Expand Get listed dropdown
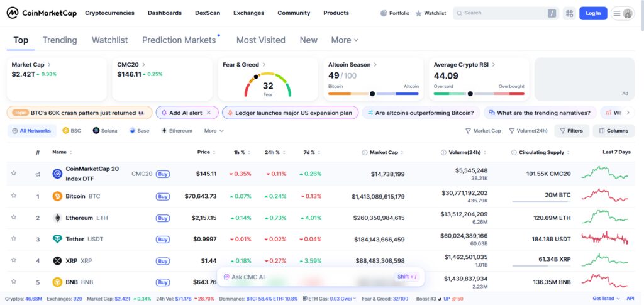The image size is (644, 305). [x=606, y=299]
